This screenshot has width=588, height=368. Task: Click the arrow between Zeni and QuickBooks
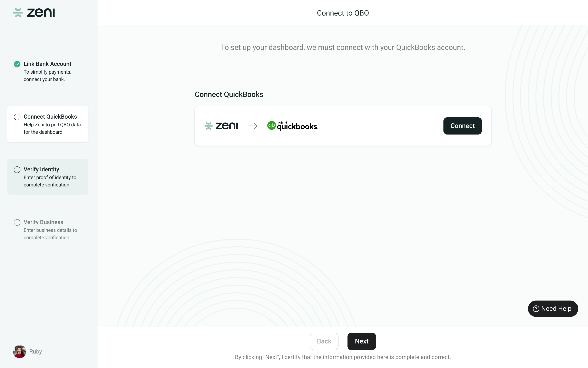pyautogui.click(x=252, y=126)
